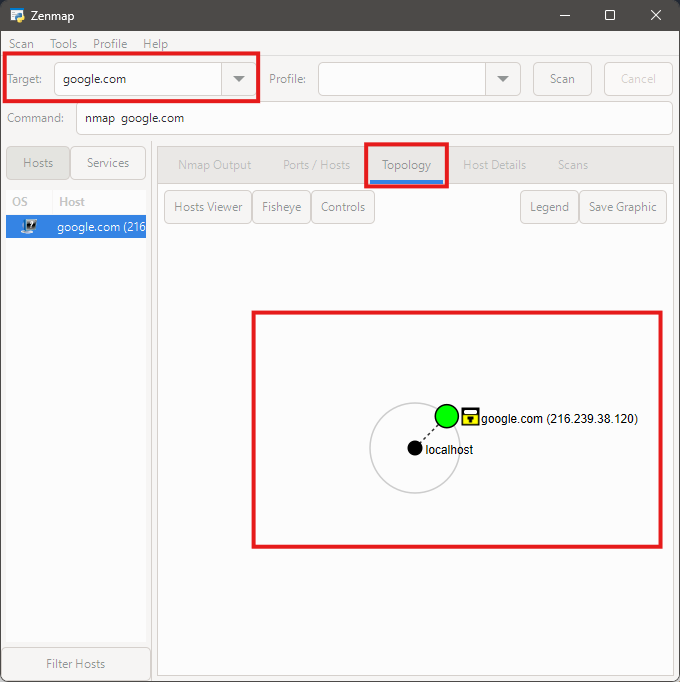Toggle the Fisheye view
The image size is (680, 682).
coord(281,207)
